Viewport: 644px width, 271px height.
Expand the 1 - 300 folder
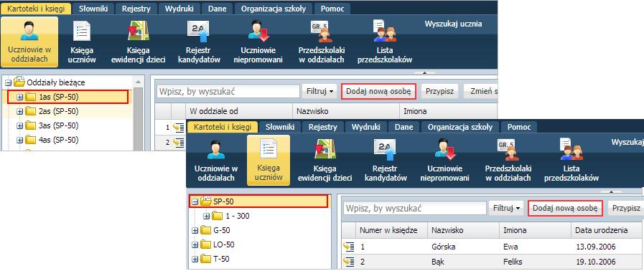[207, 216]
